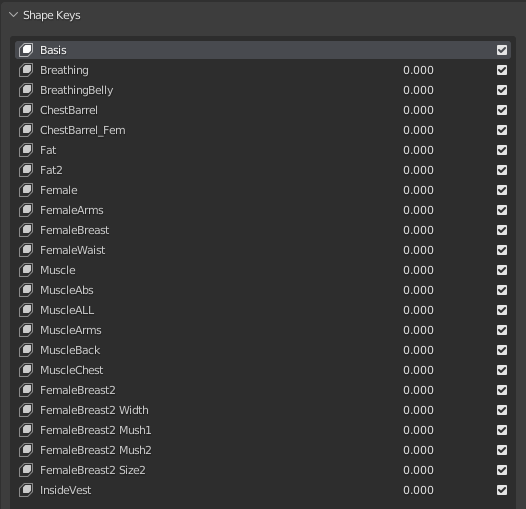
Task: Click the InsideVest value 0.000
Action: [x=418, y=490]
